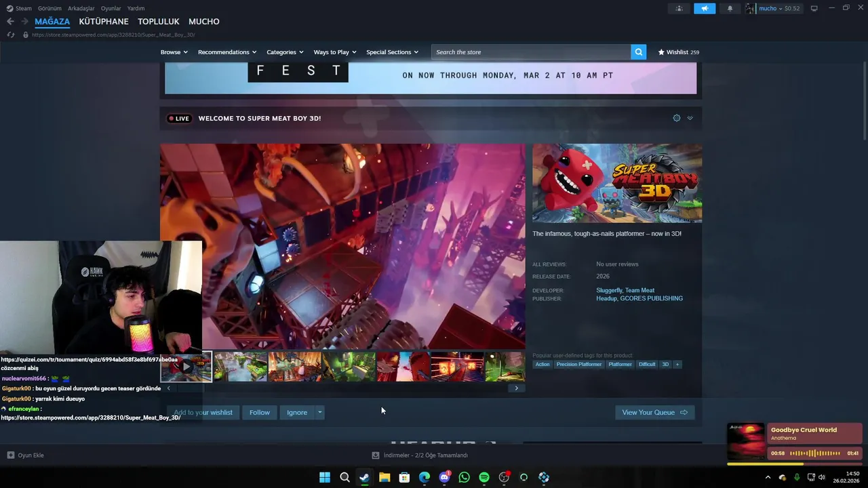Click the store URL address bar
This screenshot has width=868, height=488.
pos(113,35)
